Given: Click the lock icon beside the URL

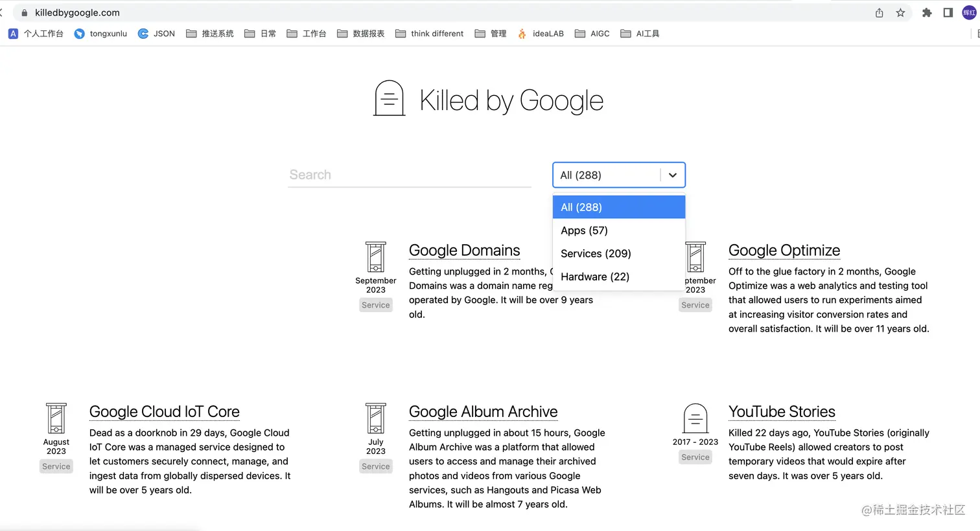Looking at the screenshot, I should pos(25,13).
